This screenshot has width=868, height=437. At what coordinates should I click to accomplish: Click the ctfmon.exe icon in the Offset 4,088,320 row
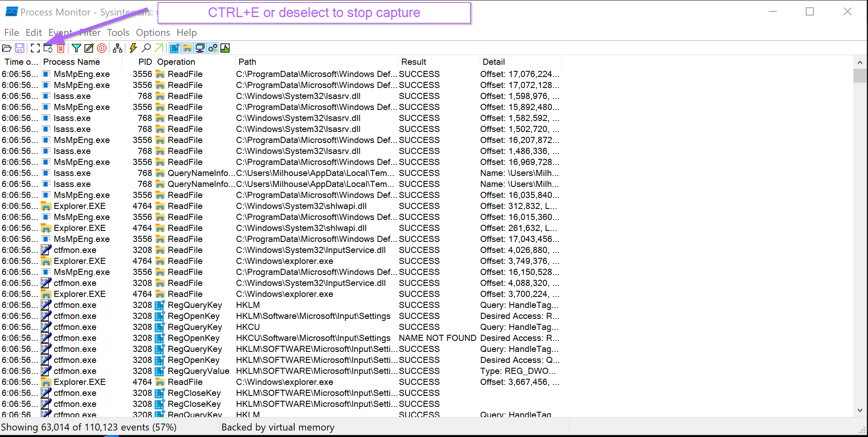point(46,283)
